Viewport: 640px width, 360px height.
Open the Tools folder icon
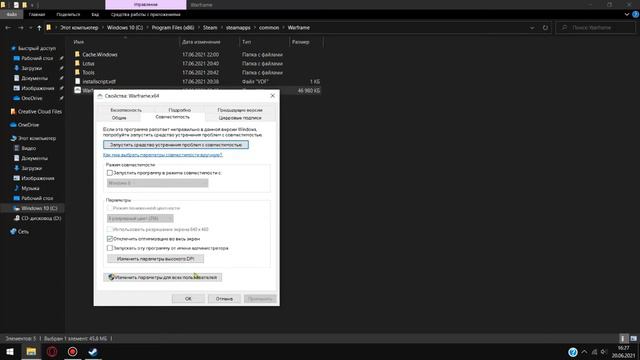(x=77, y=72)
